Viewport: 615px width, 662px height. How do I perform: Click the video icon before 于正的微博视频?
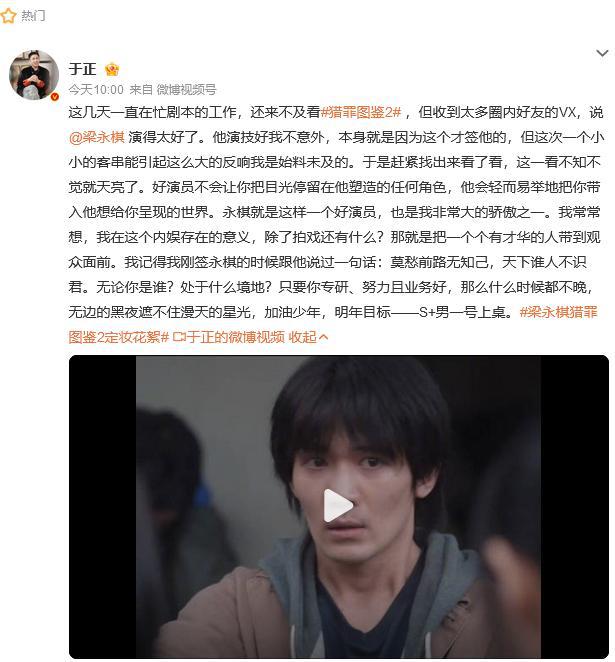[x=179, y=337]
